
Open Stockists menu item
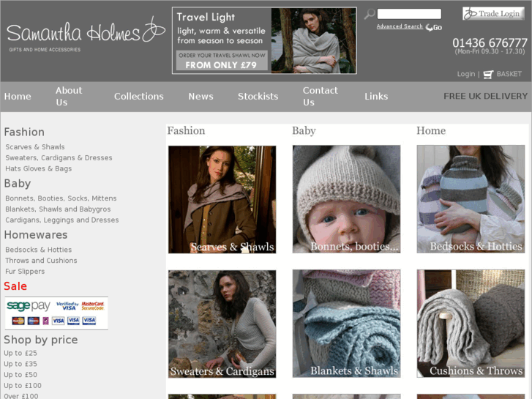coord(258,97)
